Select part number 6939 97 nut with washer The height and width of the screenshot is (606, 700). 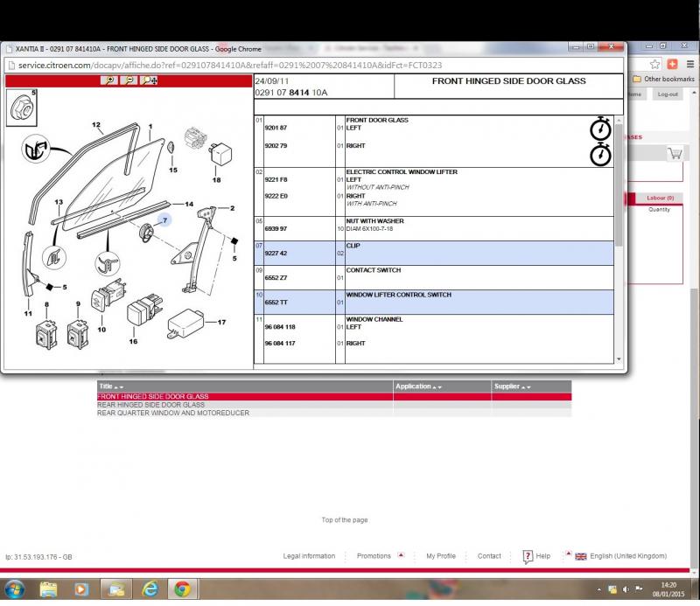click(276, 229)
